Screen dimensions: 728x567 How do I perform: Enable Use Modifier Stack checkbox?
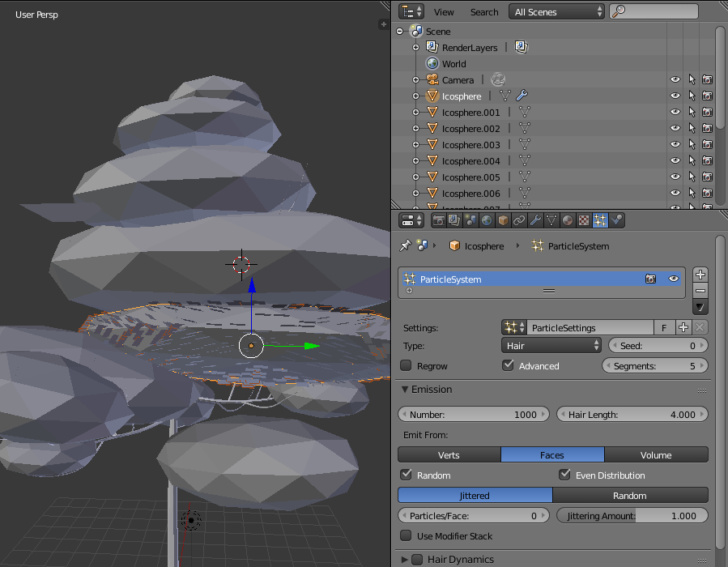click(406, 535)
